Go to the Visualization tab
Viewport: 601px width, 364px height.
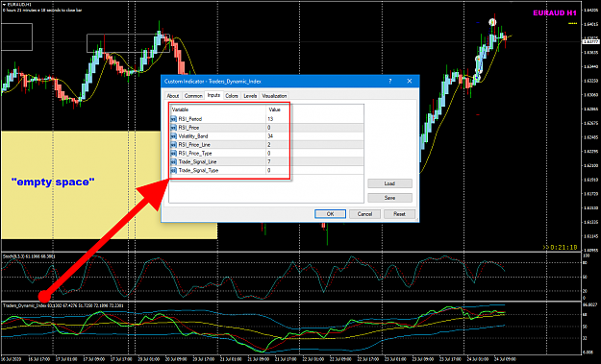coord(274,96)
